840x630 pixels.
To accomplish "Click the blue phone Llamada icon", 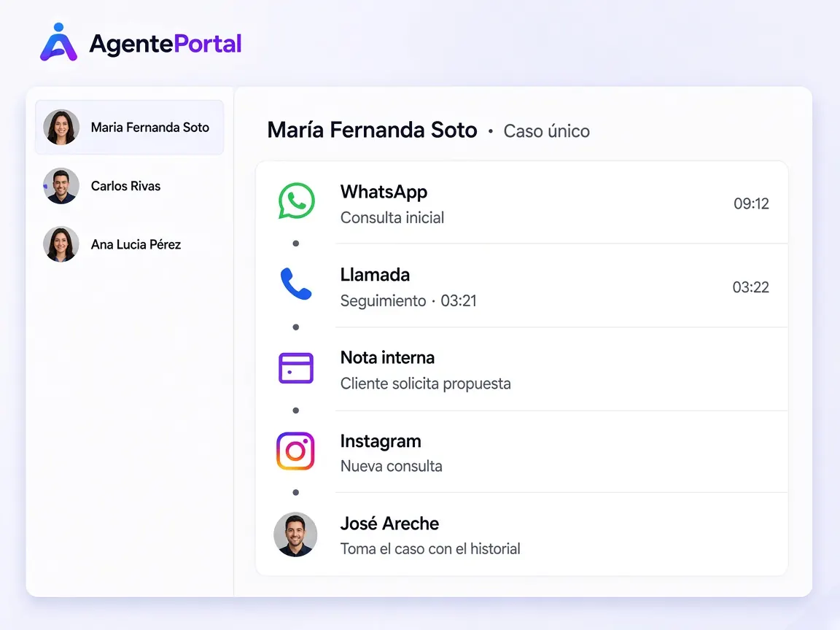I will pyautogui.click(x=296, y=284).
